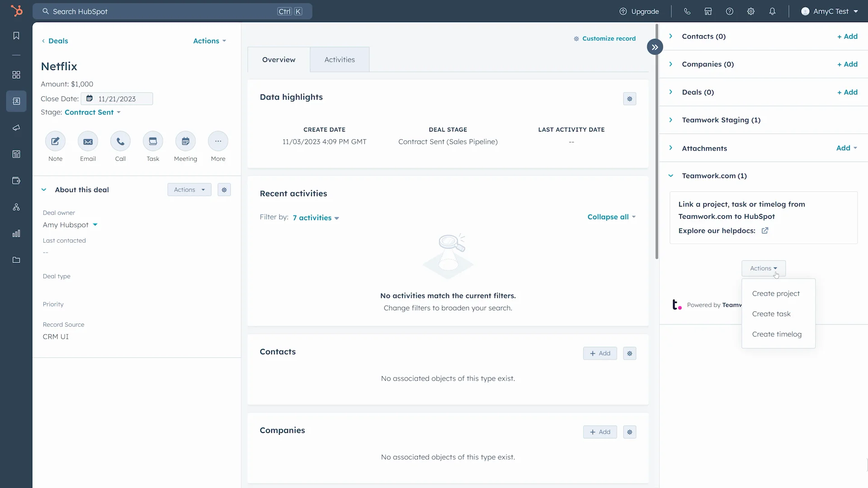Select Create project from Actions menu
Image resolution: width=868 pixels, height=488 pixels.
click(776, 293)
